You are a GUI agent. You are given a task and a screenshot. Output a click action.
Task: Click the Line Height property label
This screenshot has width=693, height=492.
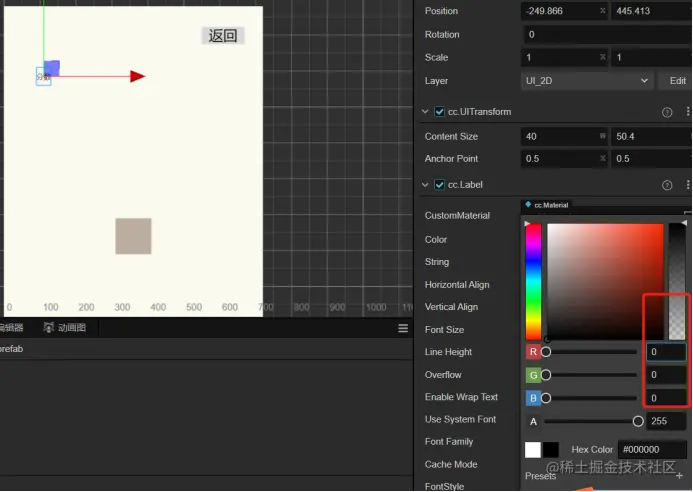tap(448, 352)
